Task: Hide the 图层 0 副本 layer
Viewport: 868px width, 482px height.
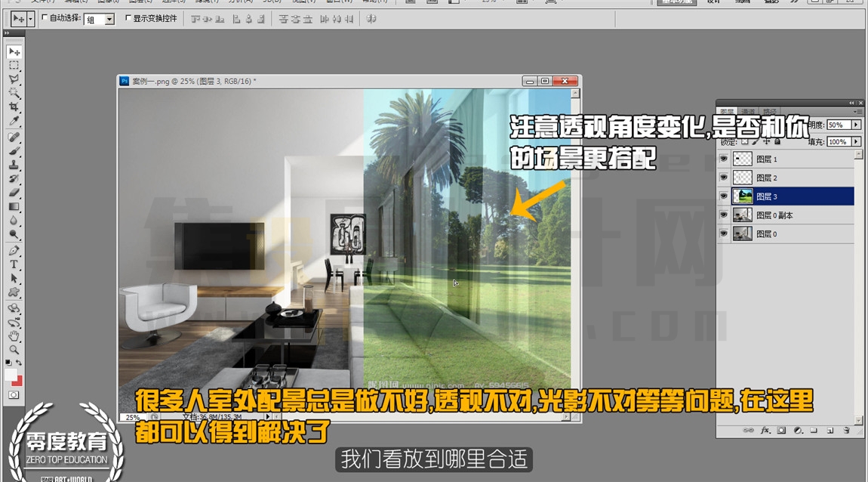Action: pyautogui.click(x=724, y=215)
